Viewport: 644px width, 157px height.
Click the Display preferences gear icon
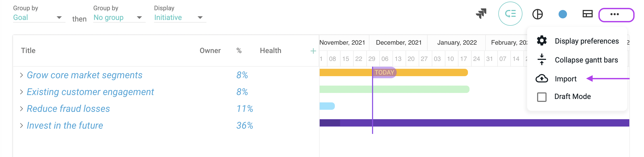[x=542, y=40]
